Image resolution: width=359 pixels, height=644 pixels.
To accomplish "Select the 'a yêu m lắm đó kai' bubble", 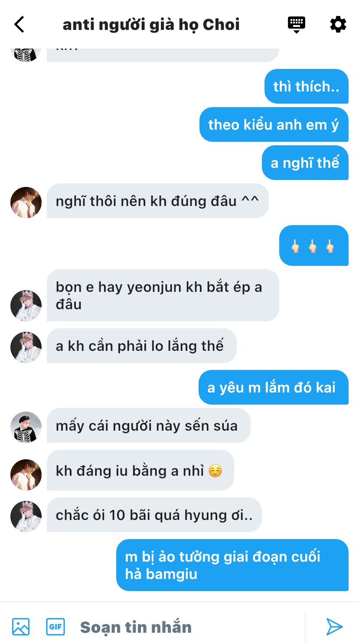I will [274, 387].
